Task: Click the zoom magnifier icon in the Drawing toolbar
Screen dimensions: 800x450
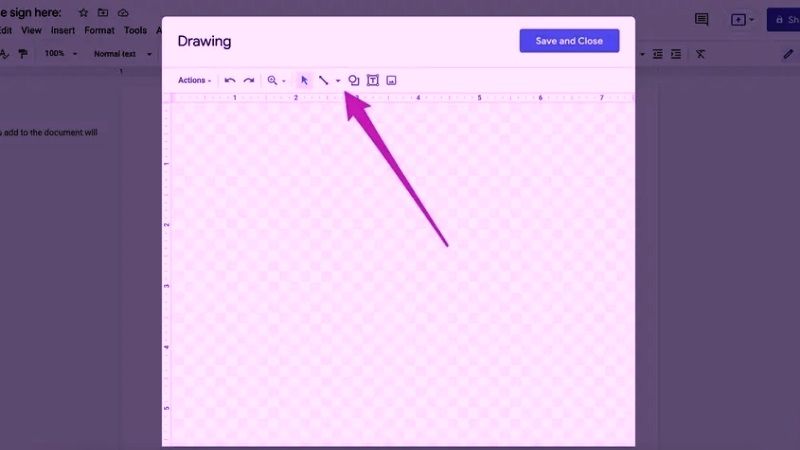Action: 272,80
